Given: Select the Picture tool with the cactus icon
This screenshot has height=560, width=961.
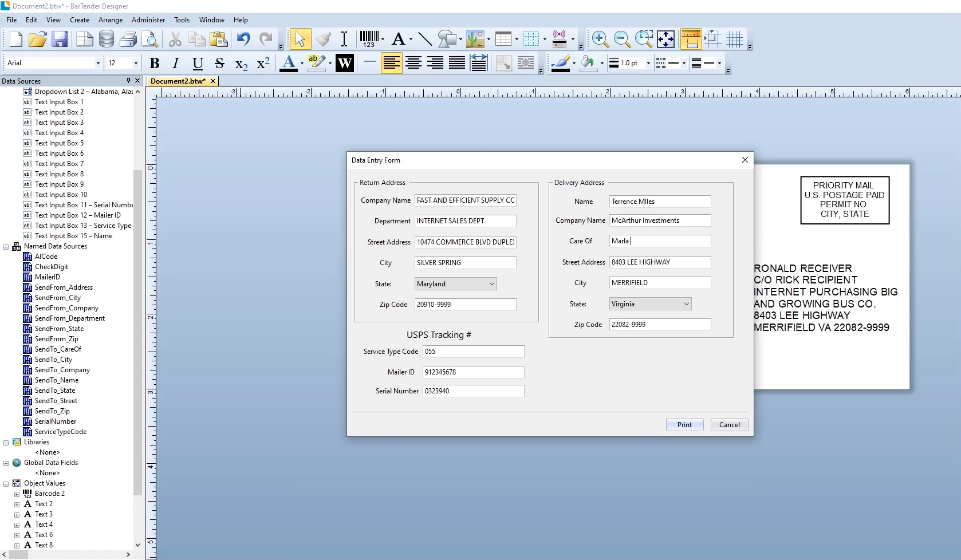Looking at the screenshot, I should click(475, 39).
